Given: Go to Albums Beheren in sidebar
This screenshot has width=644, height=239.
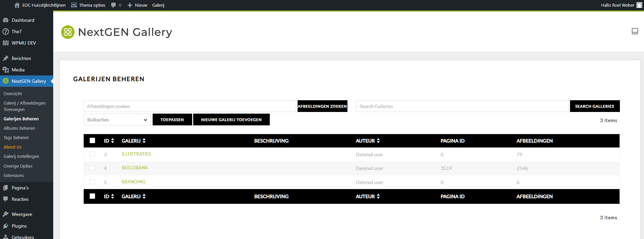Looking at the screenshot, I should tap(19, 128).
